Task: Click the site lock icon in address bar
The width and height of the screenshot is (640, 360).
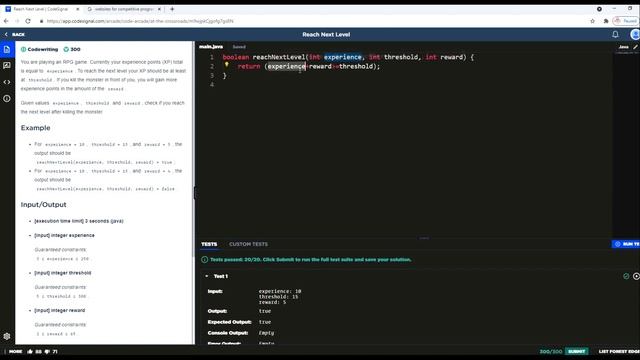Action: (41, 21)
